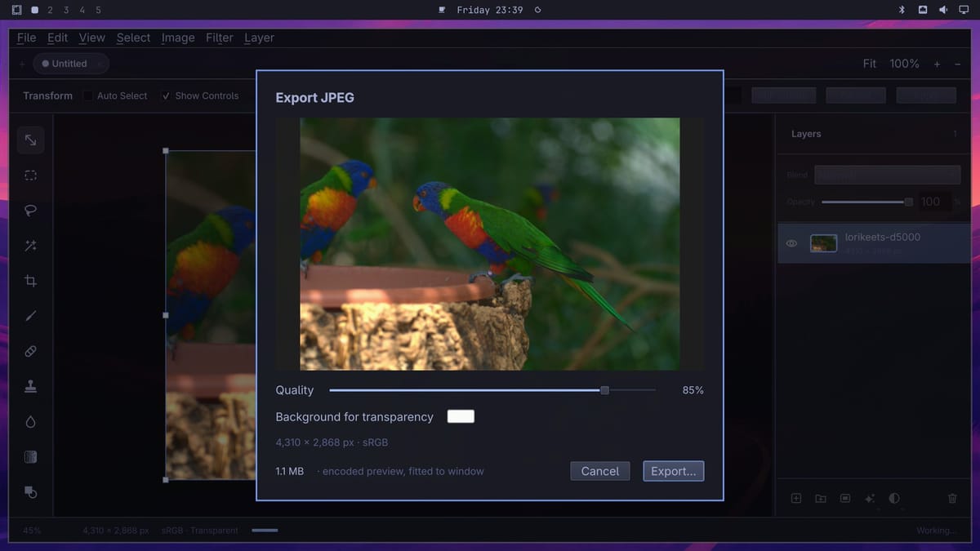
Task: Select the Crop tool
Action: coord(30,281)
